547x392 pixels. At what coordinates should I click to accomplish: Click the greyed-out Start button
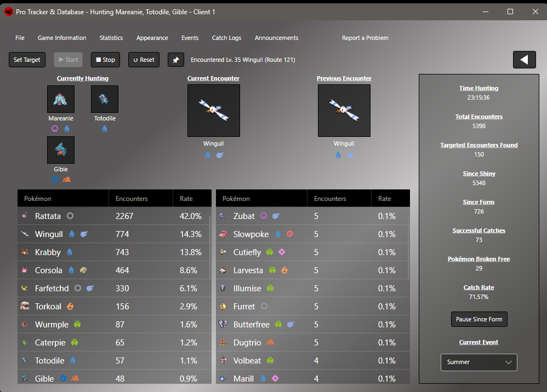68,60
